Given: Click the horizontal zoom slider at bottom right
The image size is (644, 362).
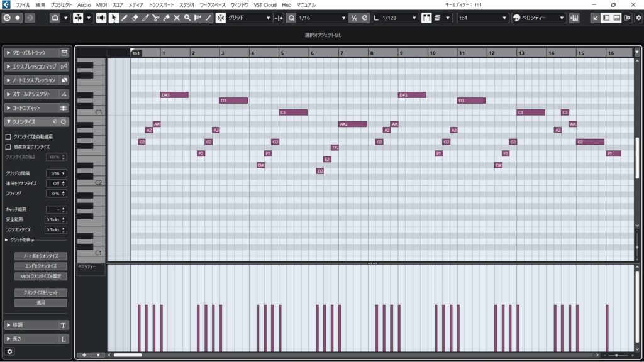Looking at the screenshot, I should coord(616,356).
